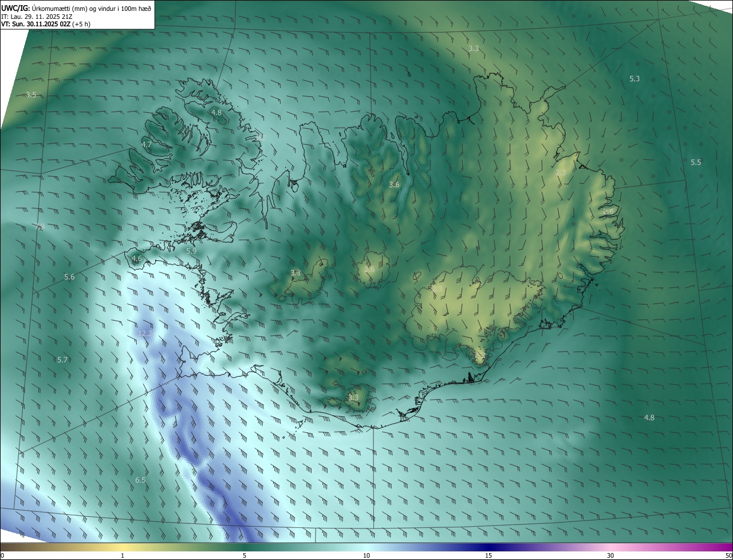Image resolution: width=733 pixels, height=560 pixels.
Task: Click the 0 tick on the color scale
Action: [2, 555]
